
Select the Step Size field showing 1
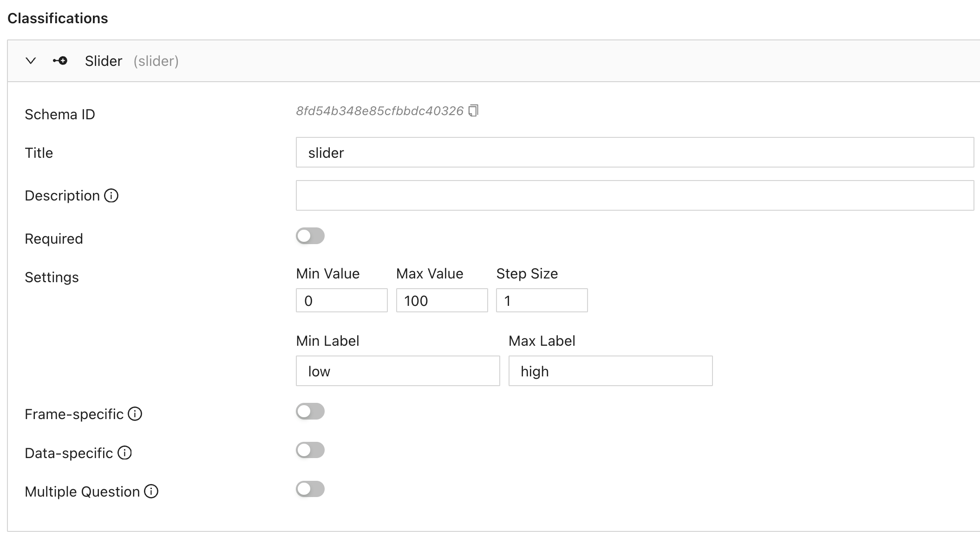click(x=542, y=300)
